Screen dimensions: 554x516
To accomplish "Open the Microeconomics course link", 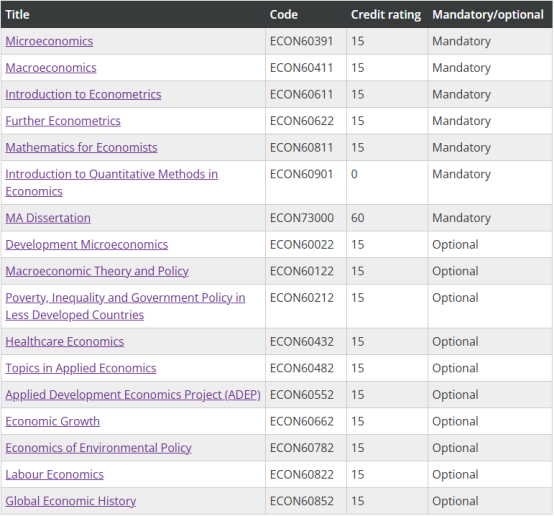I will pyautogui.click(x=49, y=41).
